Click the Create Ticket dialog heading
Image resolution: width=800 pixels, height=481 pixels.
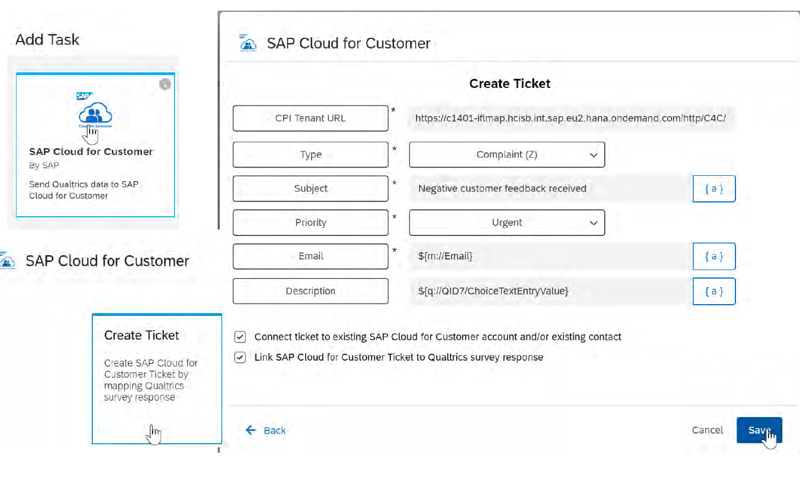510,84
